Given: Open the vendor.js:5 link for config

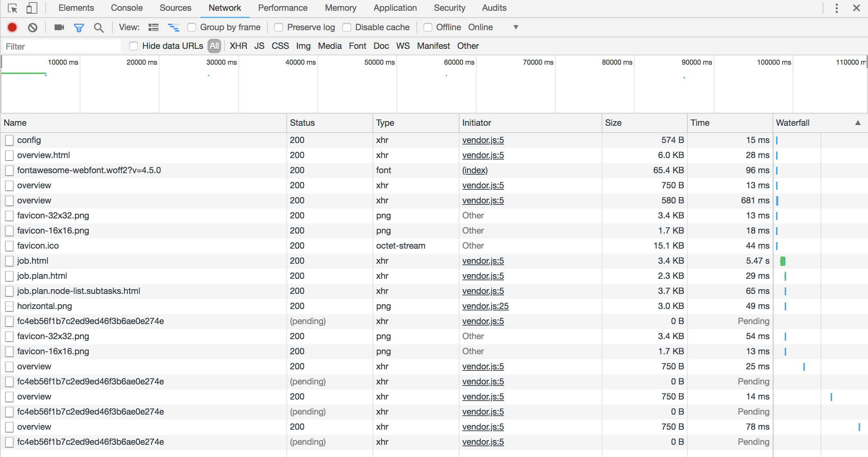Looking at the screenshot, I should click(483, 140).
